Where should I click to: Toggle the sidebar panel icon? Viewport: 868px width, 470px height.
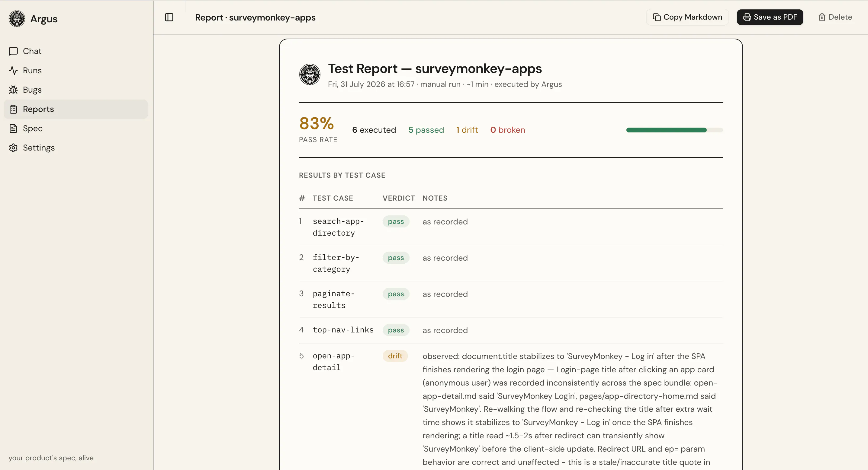[169, 17]
